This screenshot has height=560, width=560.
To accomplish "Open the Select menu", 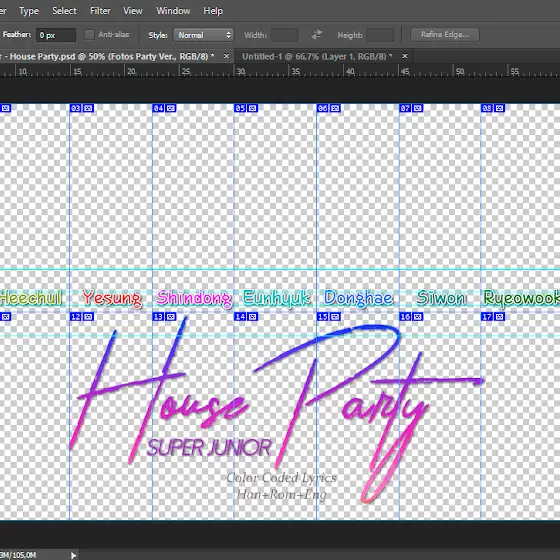I will click(64, 11).
